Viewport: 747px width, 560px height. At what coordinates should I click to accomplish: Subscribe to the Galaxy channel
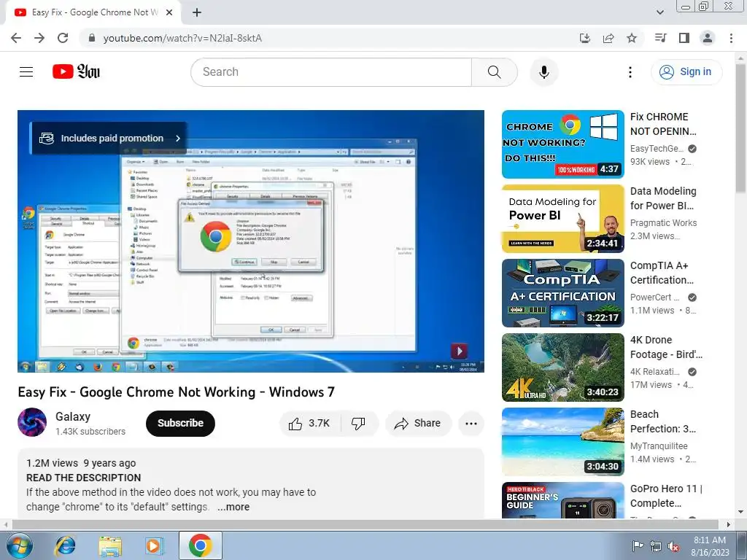pos(181,424)
